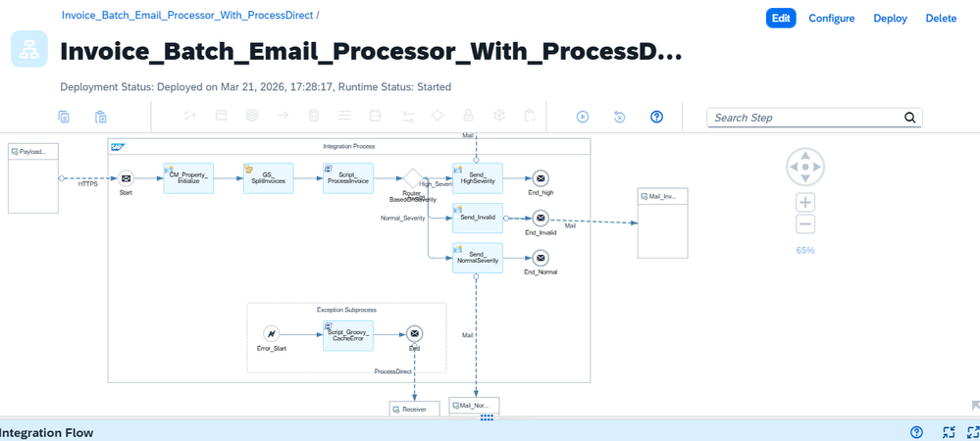The height and width of the screenshot is (441, 980).
Task: Click the Copy icon in the toolbar
Action: (63, 117)
